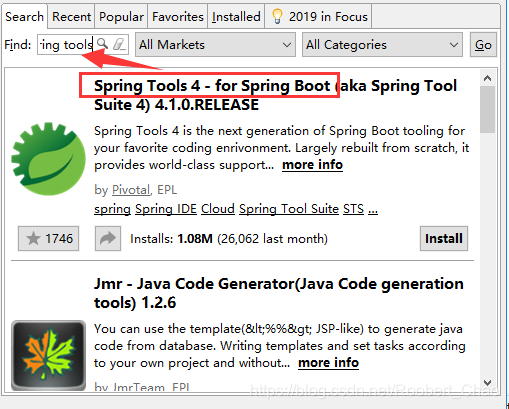
Task: Click the search magnifier icon in Find field
Action: coord(102,44)
